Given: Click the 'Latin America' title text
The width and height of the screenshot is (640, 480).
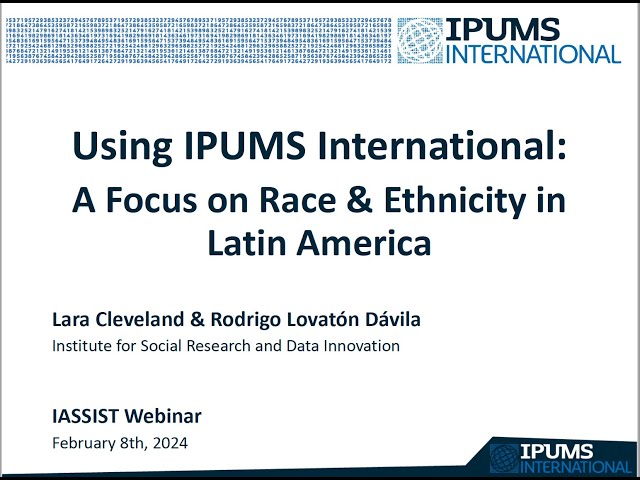Looking at the screenshot, I should point(319,242).
